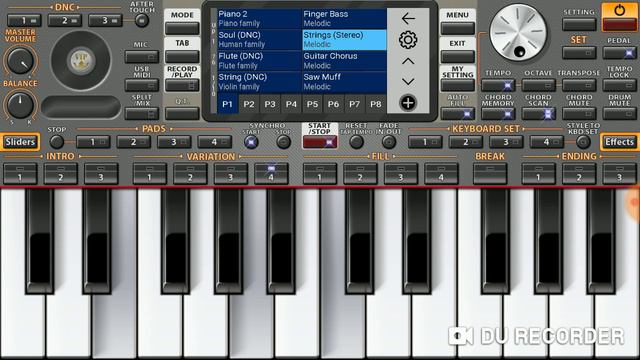
Task: Select Piano 2 sound
Action: click(x=259, y=18)
